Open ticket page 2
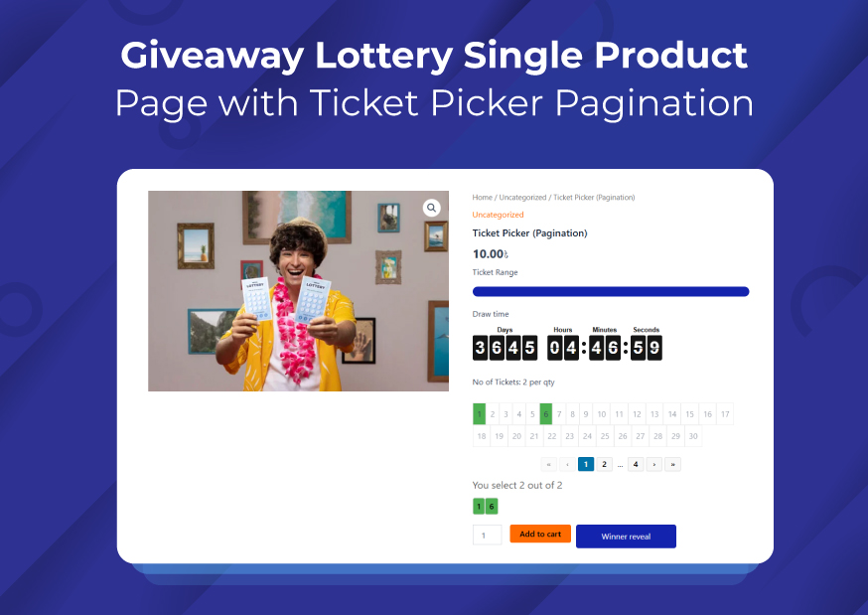The height and width of the screenshot is (615, 868). (x=605, y=464)
